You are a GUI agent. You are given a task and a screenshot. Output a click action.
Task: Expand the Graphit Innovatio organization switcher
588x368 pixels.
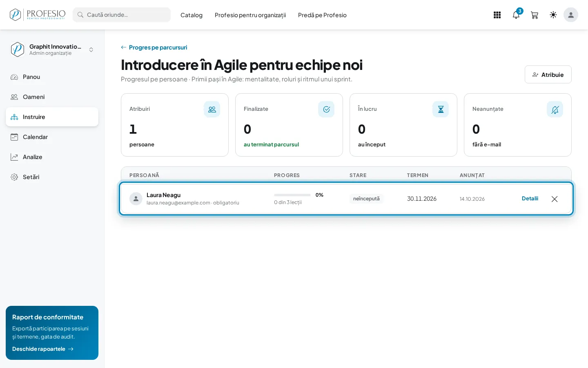[52, 49]
